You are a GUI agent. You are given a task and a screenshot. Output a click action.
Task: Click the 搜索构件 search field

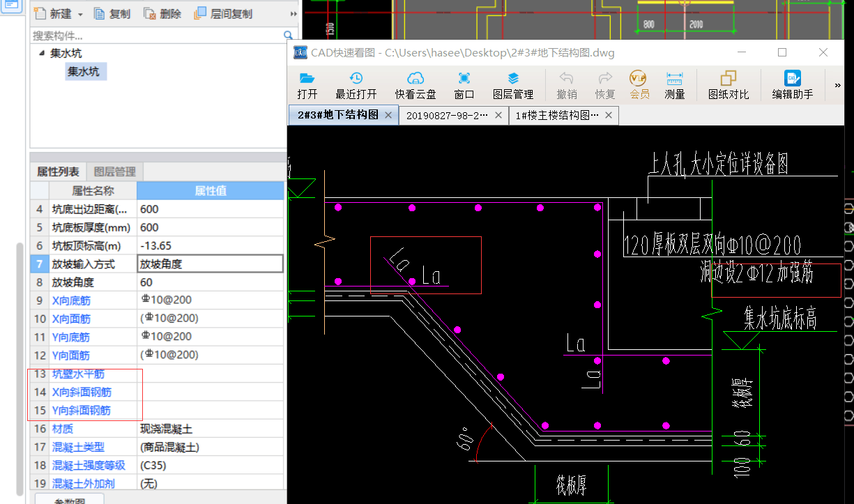(x=157, y=36)
